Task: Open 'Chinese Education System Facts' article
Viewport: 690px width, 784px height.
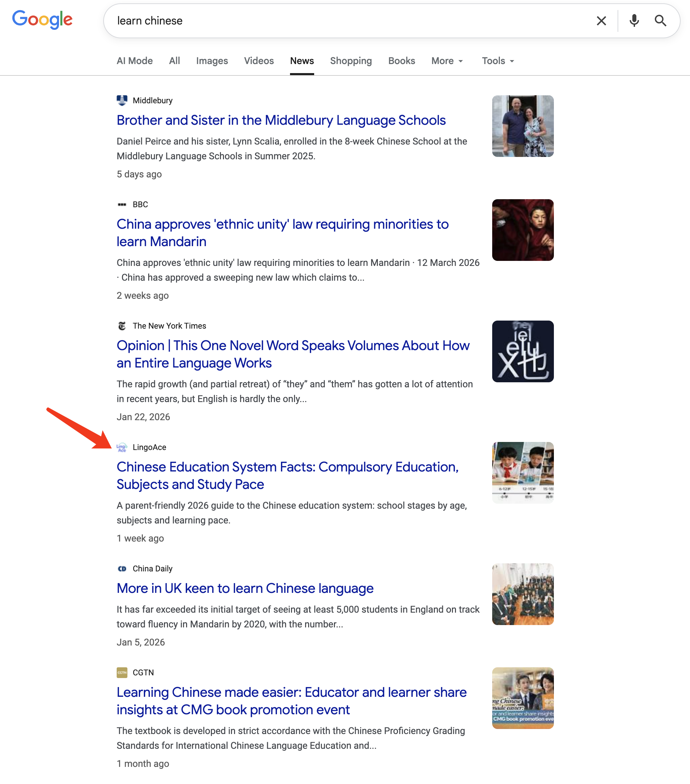Action: [288, 475]
